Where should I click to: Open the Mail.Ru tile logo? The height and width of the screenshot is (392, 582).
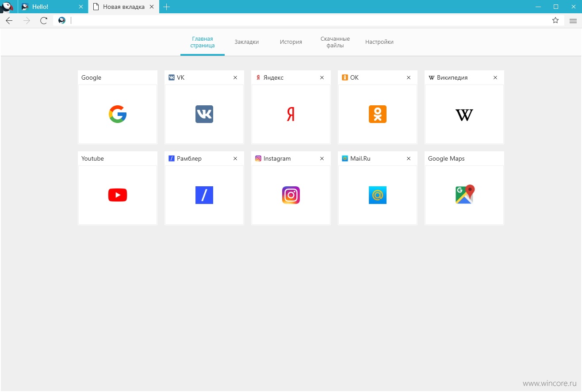click(378, 195)
